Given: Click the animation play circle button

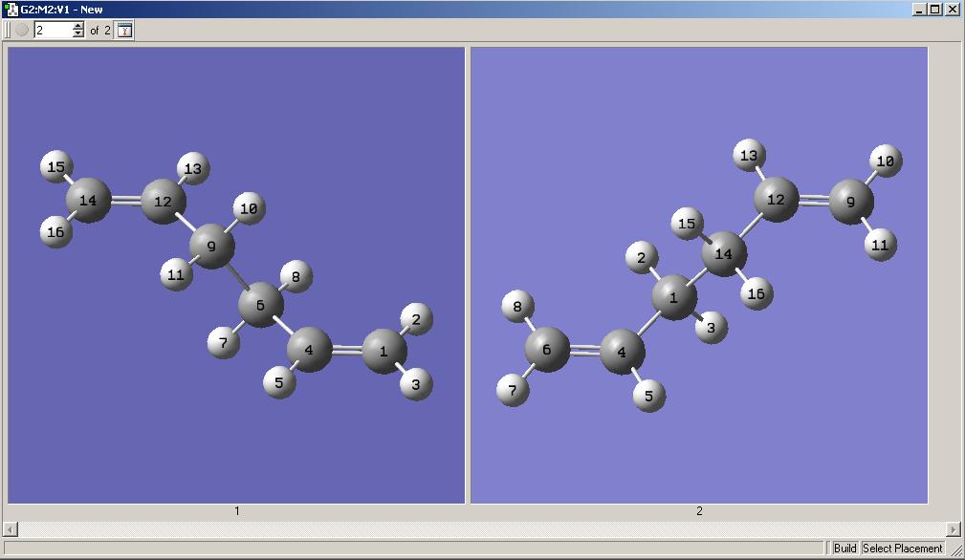Looking at the screenshot, I should pyautogui.click(x=22, y=30).
